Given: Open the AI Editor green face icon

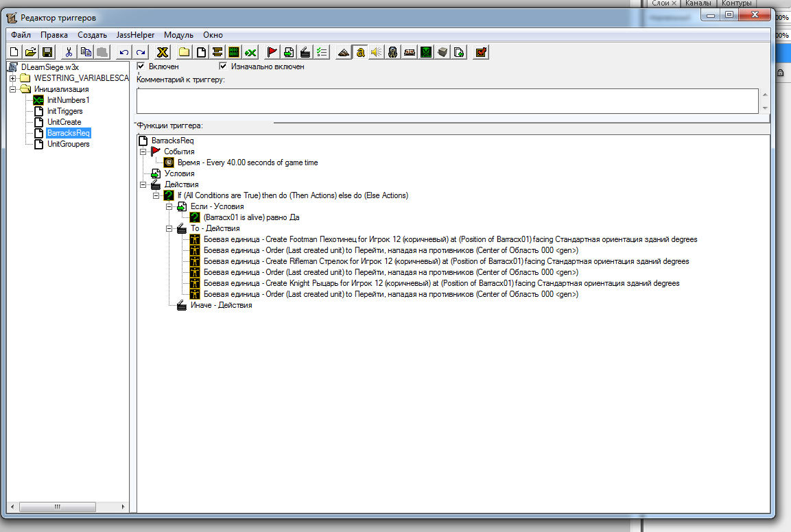Looking at the screenshot, I should click(426, 52).
